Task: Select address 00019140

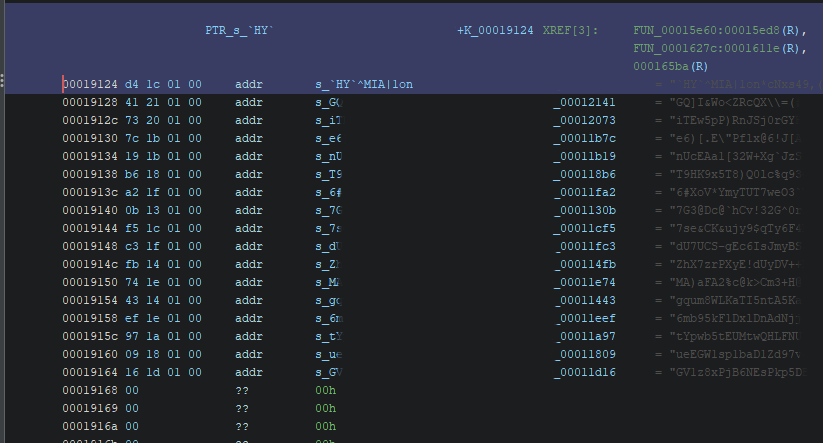Action: [90, 210]
